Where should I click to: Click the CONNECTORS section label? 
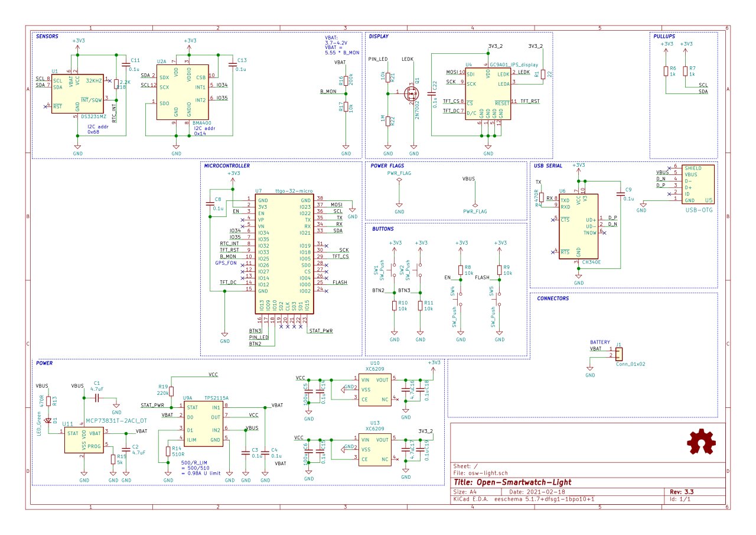[553, 299]
